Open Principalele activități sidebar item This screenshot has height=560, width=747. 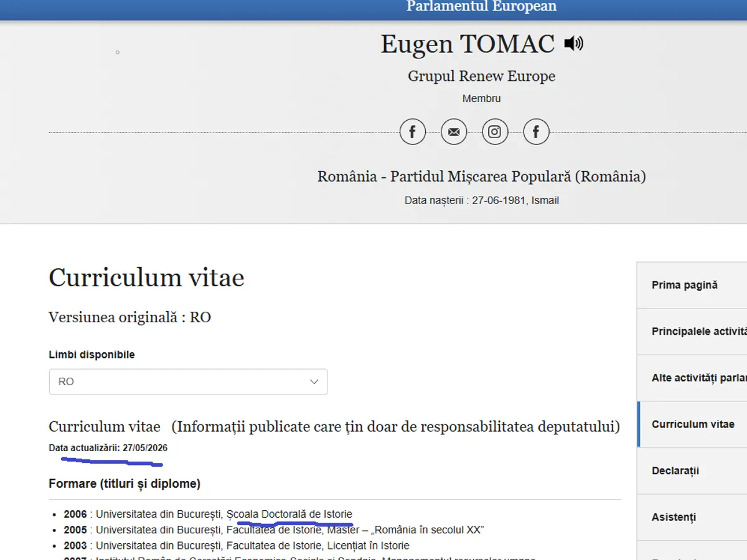pos(692,332)
